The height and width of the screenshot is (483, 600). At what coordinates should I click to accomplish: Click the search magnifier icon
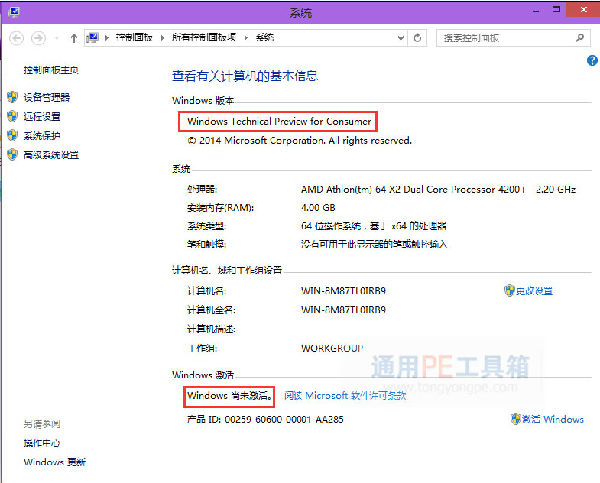pos(580,38)
